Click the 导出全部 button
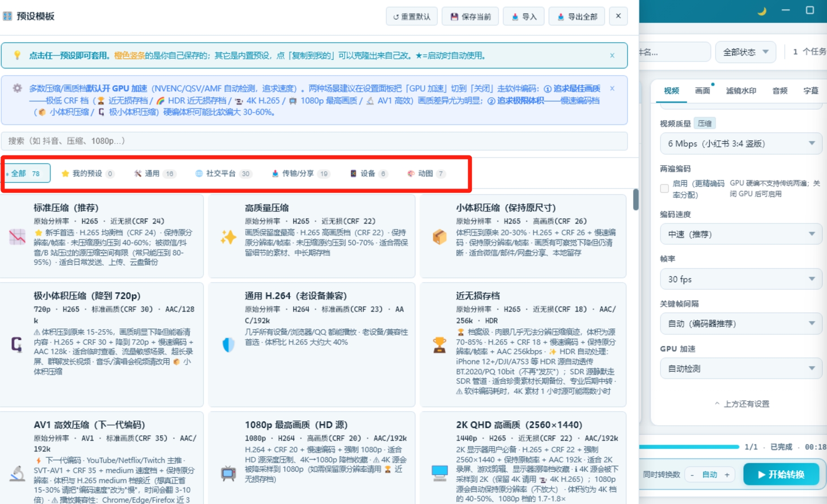 coord(577,17)
